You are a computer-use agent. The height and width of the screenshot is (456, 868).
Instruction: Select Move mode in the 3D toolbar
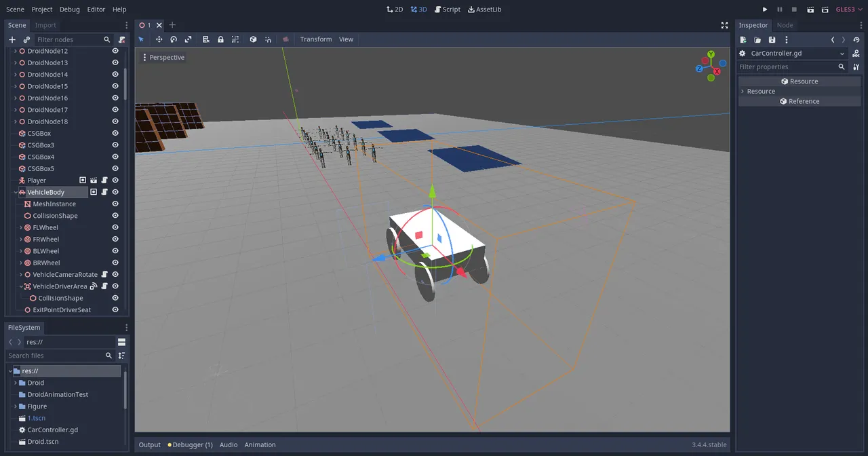[159, 39]
